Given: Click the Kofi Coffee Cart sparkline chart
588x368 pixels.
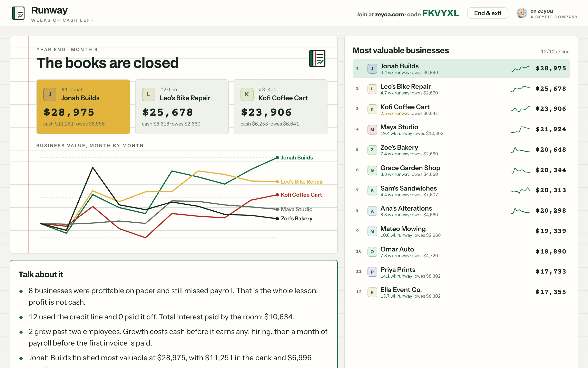Looking at the screenshot, I should pos(520,109).
